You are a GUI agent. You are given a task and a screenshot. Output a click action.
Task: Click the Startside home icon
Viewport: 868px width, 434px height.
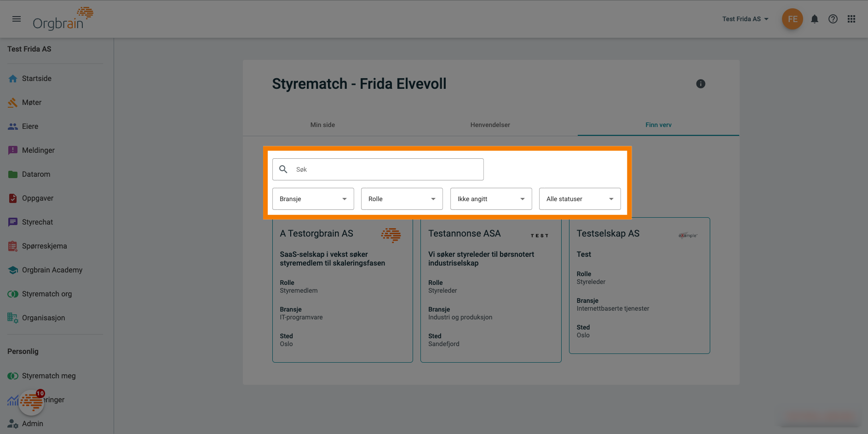pyautogui.click(x=13, y=79)
